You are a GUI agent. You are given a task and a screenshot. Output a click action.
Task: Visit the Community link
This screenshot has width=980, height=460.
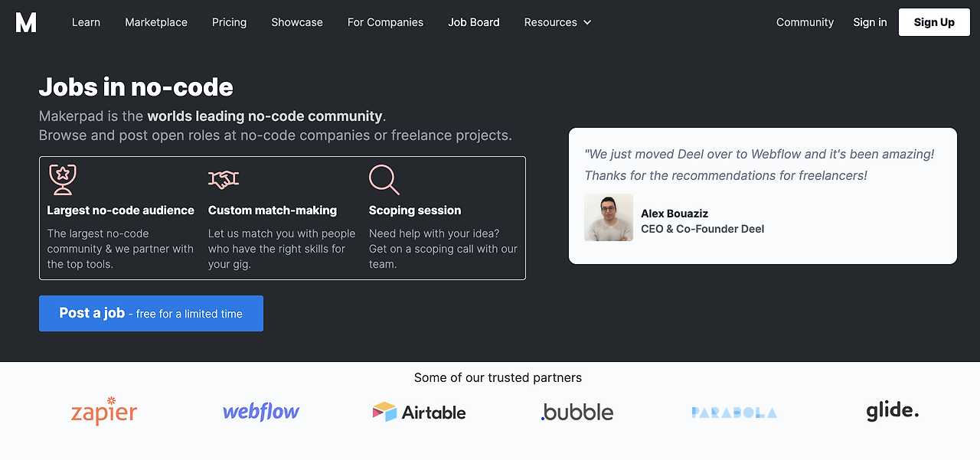[x=805, y=22]
